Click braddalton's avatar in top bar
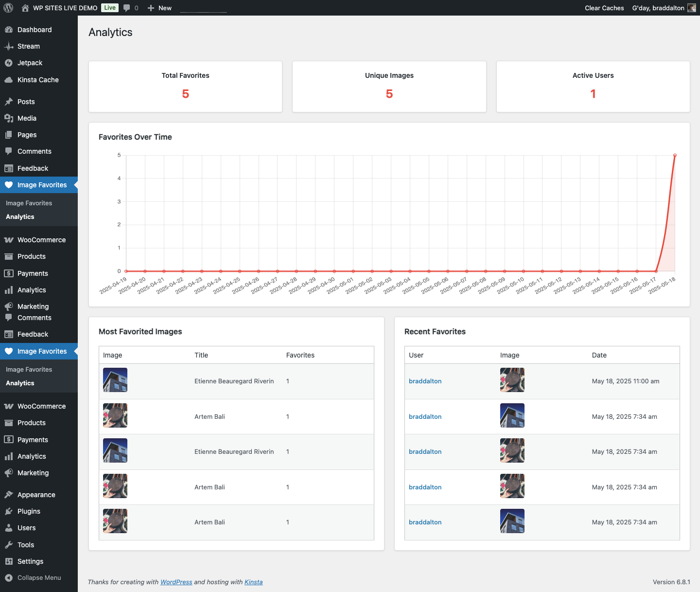The height and width of the screenshot is (592, 700). (691, 8)
